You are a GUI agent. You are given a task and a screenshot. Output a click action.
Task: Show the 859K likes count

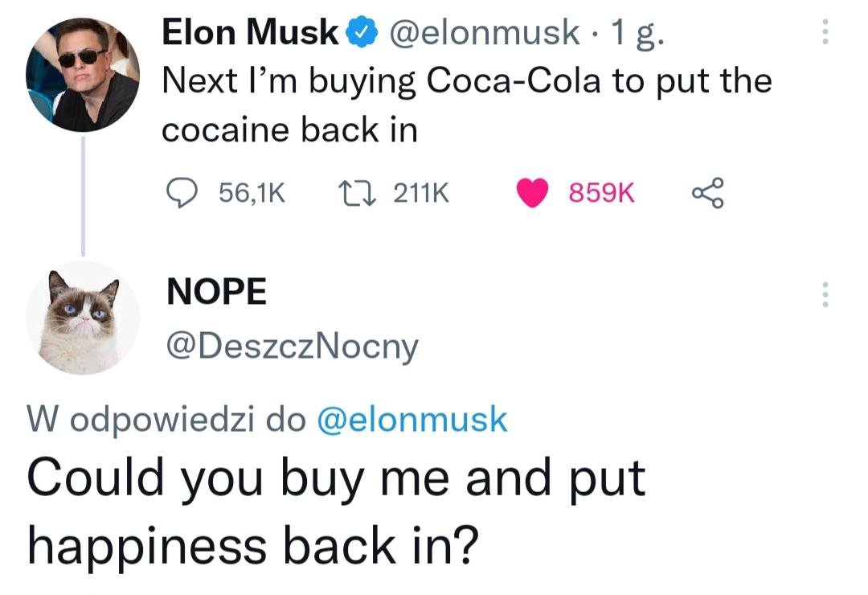click(602, 193)
